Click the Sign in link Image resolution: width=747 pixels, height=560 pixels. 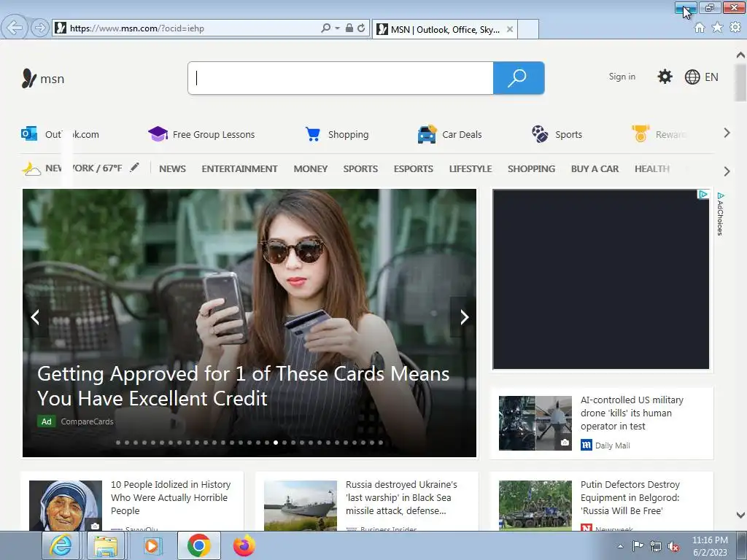click(622, 77)
